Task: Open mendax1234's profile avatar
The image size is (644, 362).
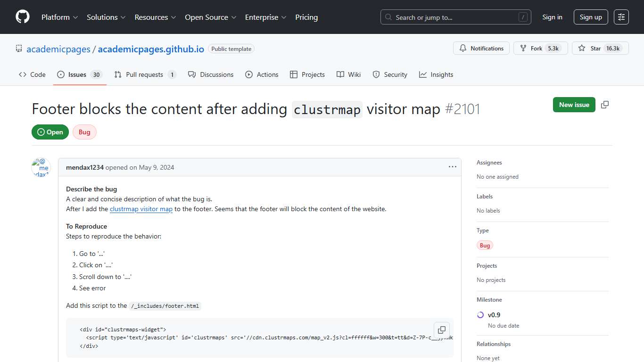Action: click(41, 167)
